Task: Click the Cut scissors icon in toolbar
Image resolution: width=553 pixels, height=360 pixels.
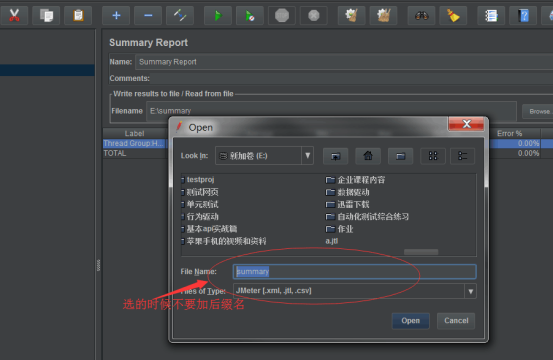Action: tap(14, 16)
